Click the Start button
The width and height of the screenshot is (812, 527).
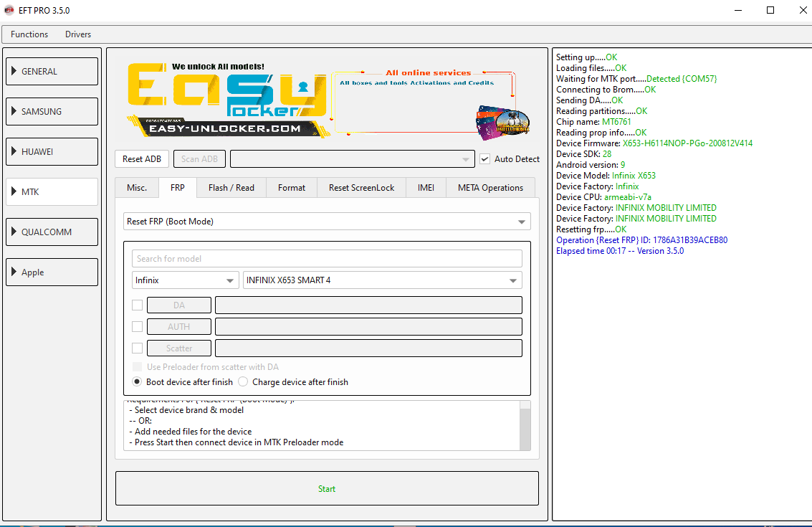point(327,489)
